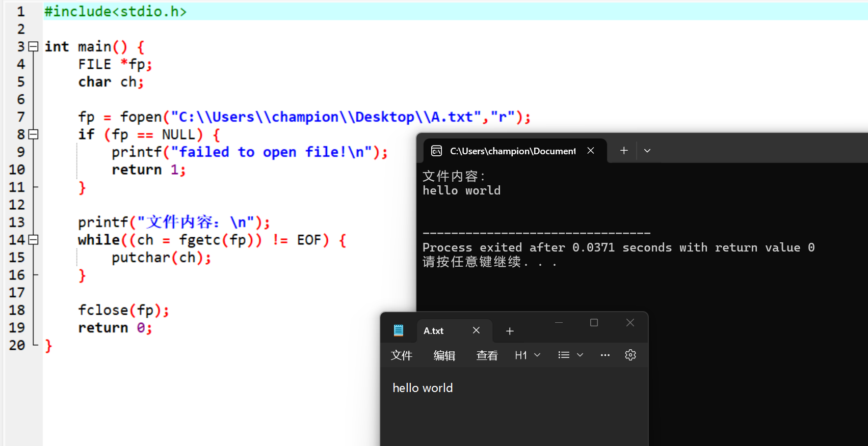Open the 查看 menu in Notepad

[487, 355]
